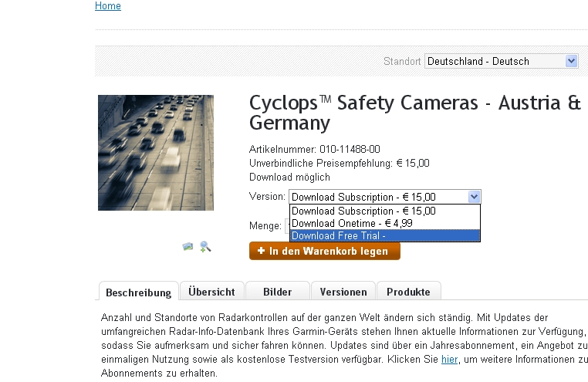Screen dimensions: 588x382
Task: Click Unverbindliche Preisempfehlung € 15,00 text
Action: click(340, 163)
